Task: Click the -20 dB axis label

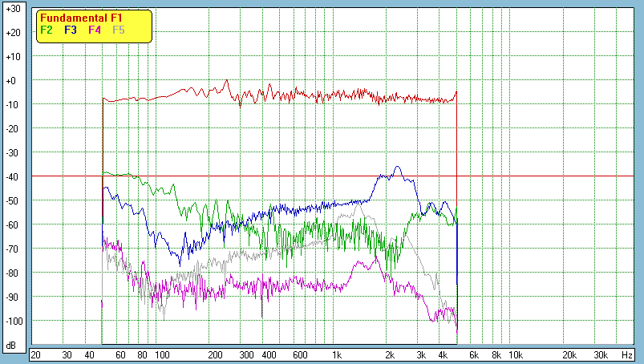Action: point(12,129)
